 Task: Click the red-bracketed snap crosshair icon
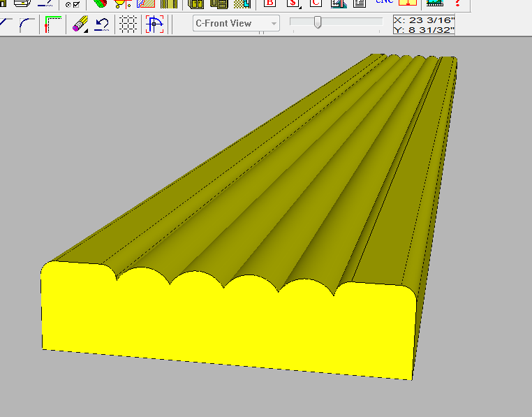pyautogui.click(x=154, y=24)
